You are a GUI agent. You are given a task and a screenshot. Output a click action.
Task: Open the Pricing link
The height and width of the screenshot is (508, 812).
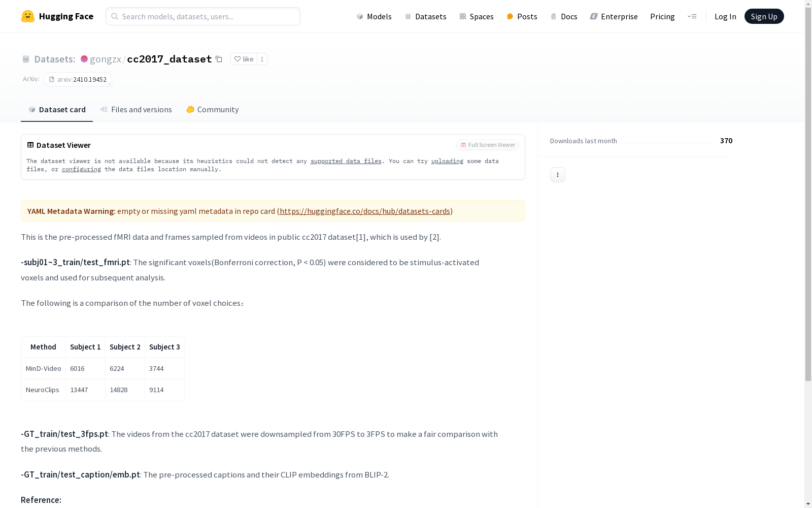click(x=662, y=16)
